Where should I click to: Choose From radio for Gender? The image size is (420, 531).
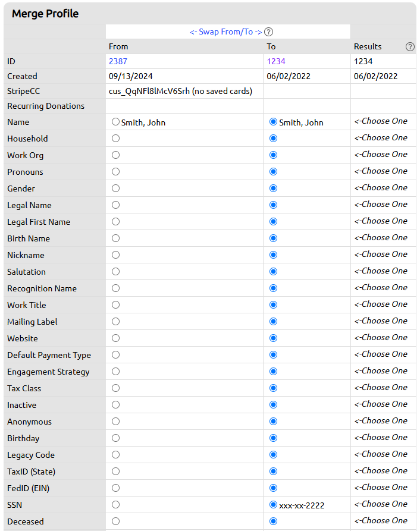[x=116, y=188]
